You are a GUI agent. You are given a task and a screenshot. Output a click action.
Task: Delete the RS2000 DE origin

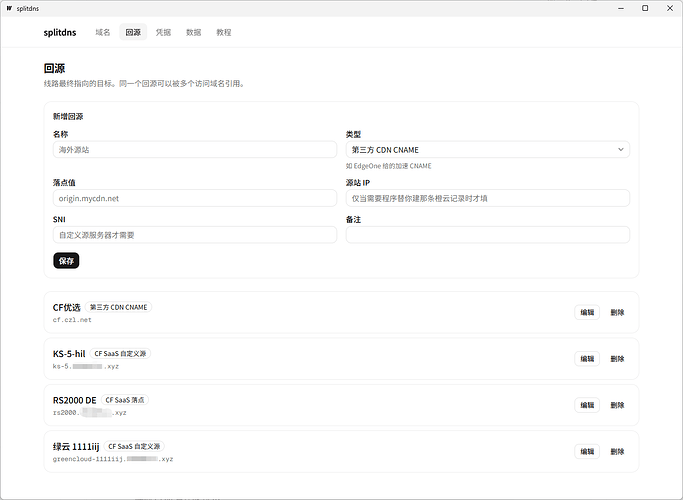[617, 405]
